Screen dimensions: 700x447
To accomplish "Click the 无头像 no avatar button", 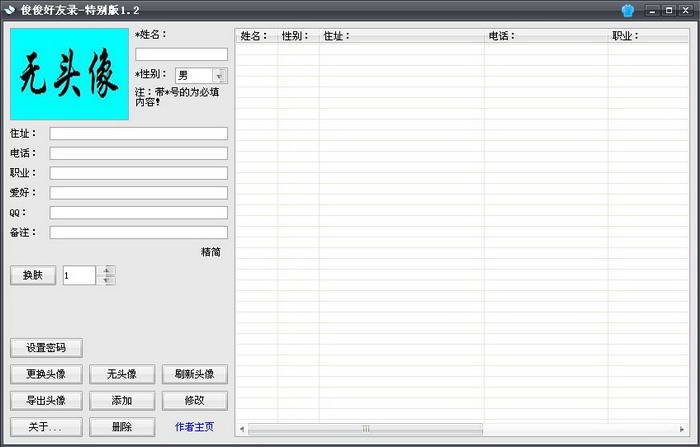I will coord(122,374).
